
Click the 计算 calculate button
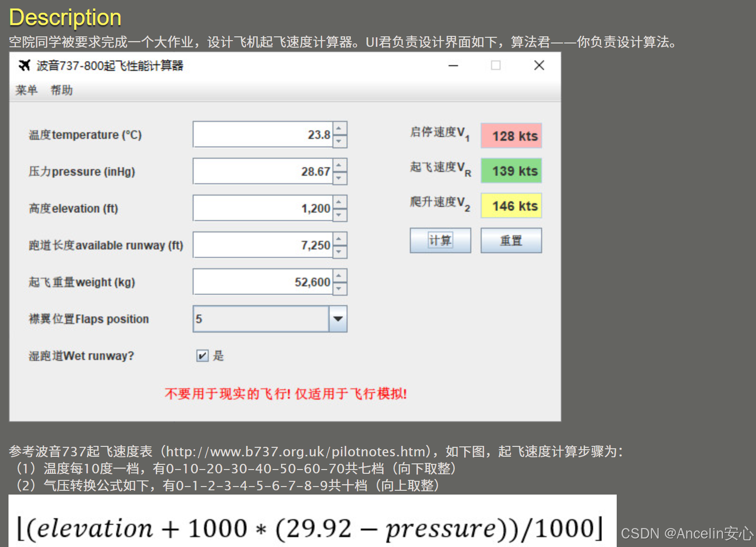440,240
